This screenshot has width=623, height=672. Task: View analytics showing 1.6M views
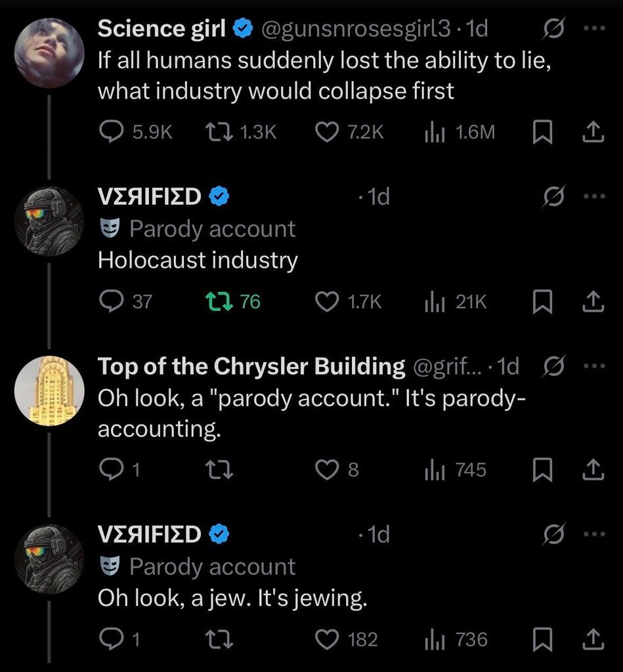tap(435, 133)
